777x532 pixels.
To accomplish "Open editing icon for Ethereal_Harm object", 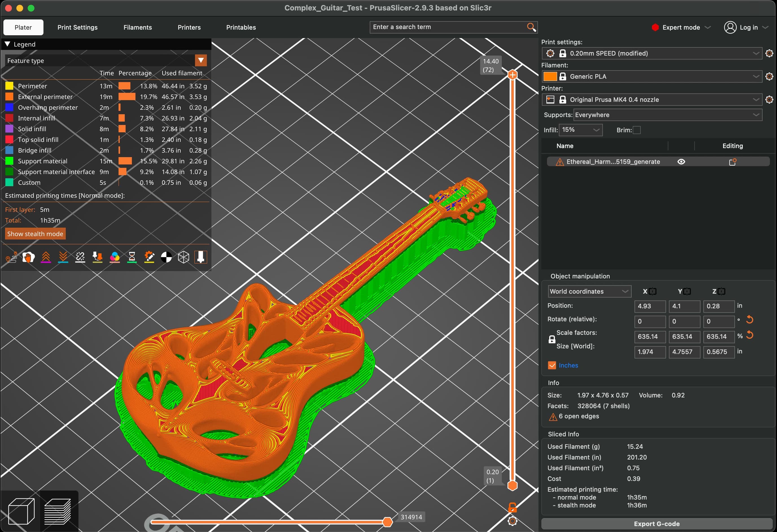I will click(732, 162).
